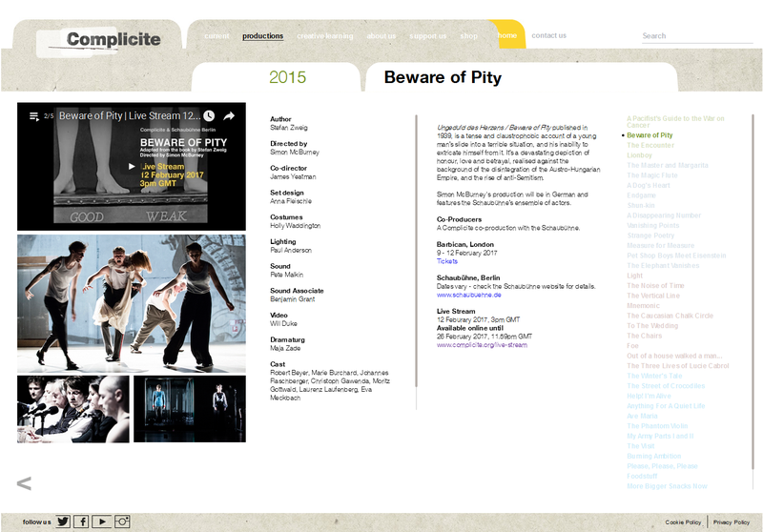Open Cookie Policy link

pyautogui.click(x=683, y=522)
